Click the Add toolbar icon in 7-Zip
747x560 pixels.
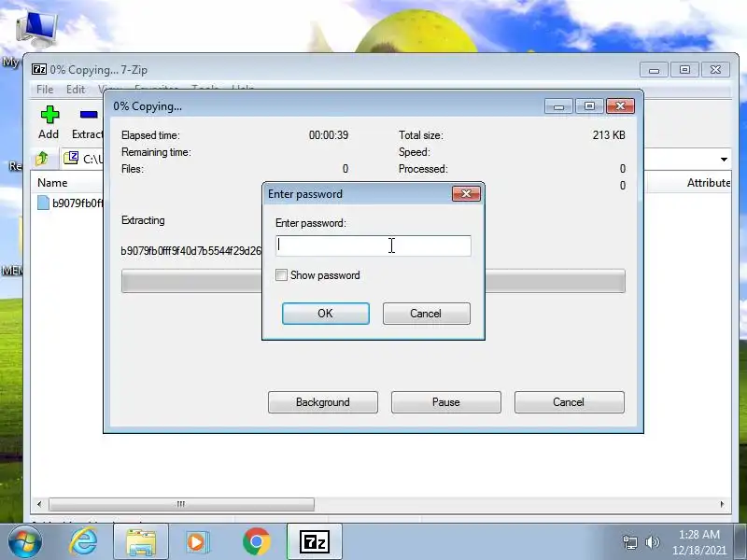point(49,115)
